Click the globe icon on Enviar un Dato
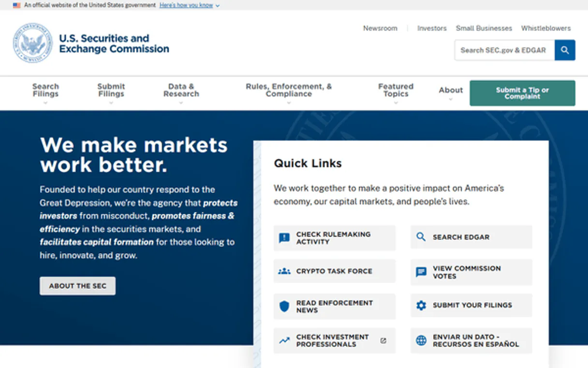The width and height of the screenshot is (588, 368). pos(421,340)
